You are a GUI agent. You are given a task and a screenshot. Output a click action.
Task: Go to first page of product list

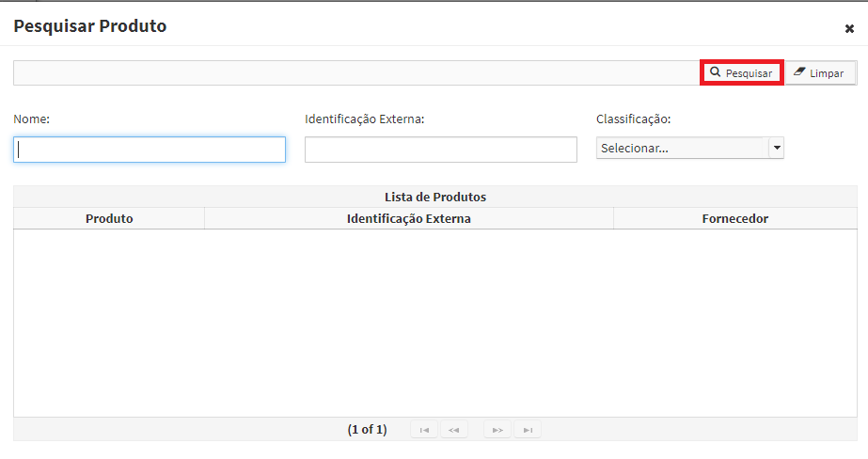(424, 430)
